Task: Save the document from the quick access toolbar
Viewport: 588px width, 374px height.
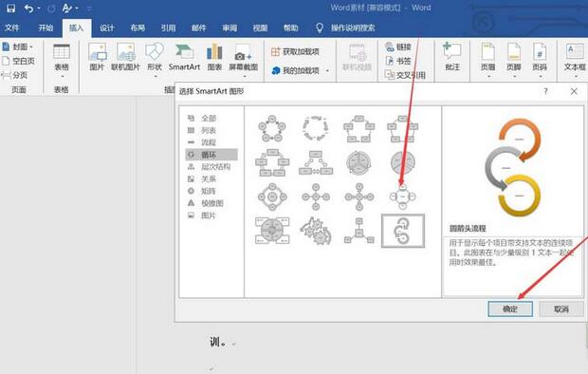Action: click(x=10, y=8)
